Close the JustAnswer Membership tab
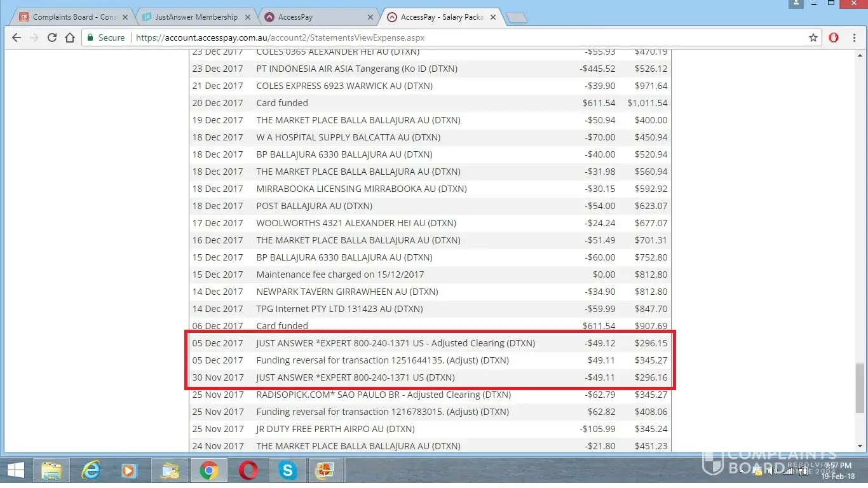 point(248,17)
